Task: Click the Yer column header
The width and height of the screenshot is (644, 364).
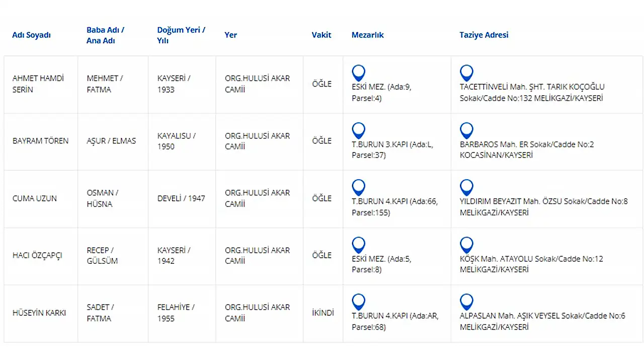Action: click(x=230, y=35)
